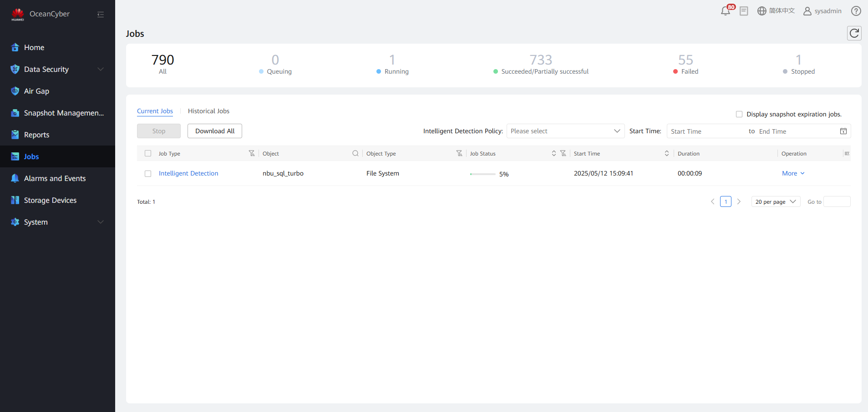Select the Intelligent Detection job row checkbox
This screenshot has height=412, width=868.
pyautogui.click(x=148, y=174)
